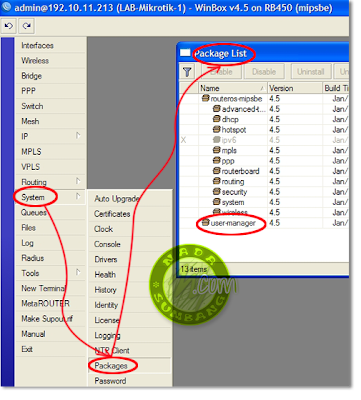The image size is (361, 400).
Task: Click the hotspot package icon
Action: [217, 129]
